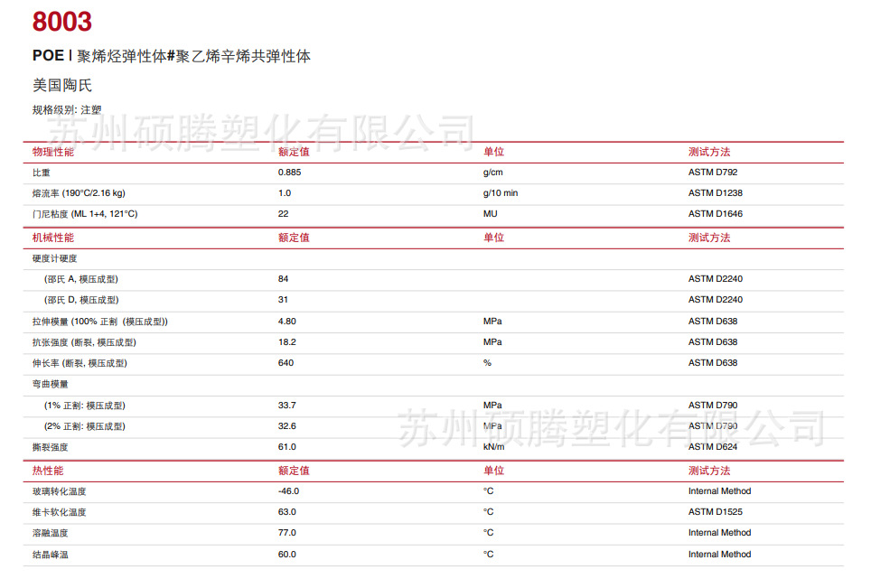The image size is (871, 588).
Task: Click 单位 header in the 物理性能 section
Action: pos(493,152)
